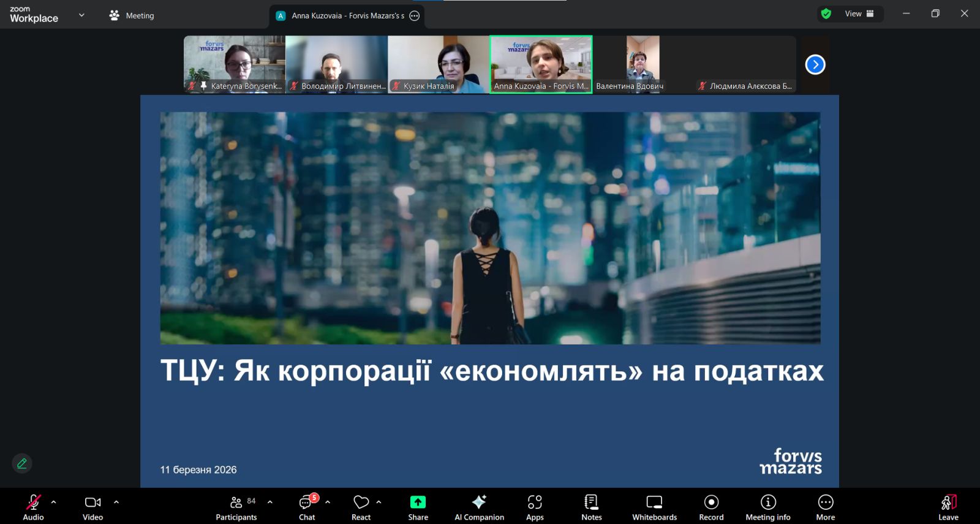Viewport: 980px width, 524px height.
Task: Toggle camera with the Video button
Action: click(92, 507)
